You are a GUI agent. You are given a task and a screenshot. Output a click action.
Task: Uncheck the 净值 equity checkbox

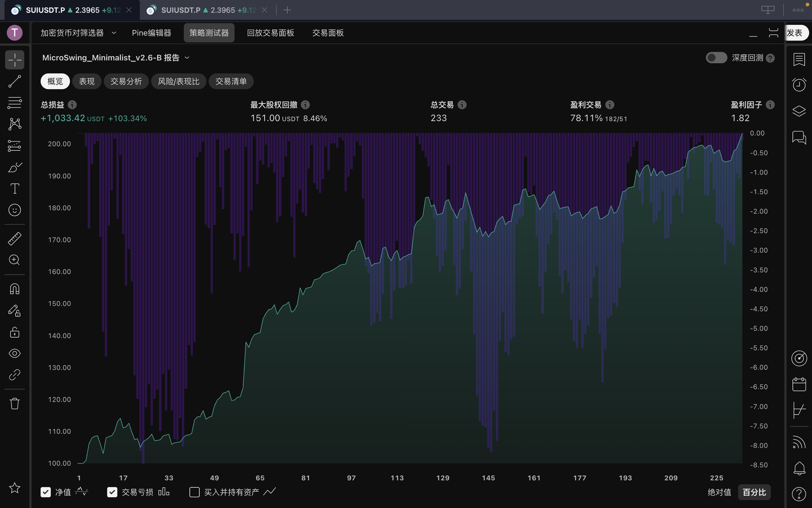tap(46, 492)
